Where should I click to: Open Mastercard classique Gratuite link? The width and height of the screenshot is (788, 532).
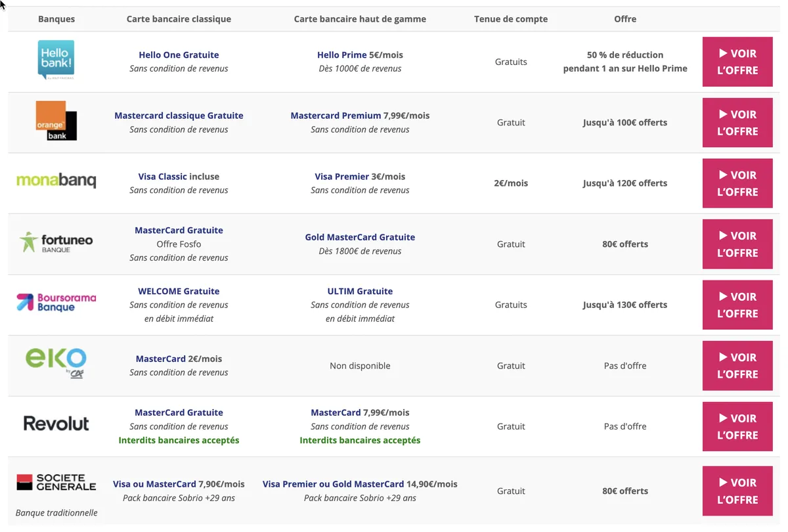tap(179, 116)
